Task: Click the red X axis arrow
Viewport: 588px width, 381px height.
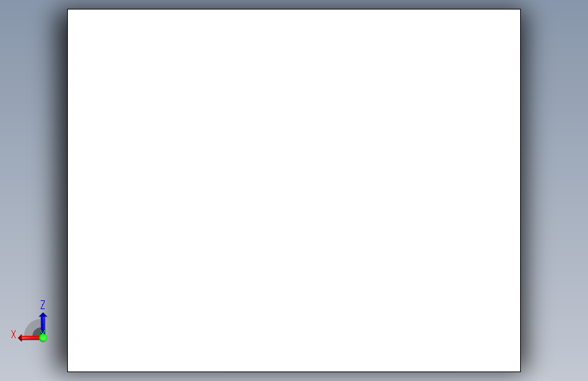Action: pyautogui.click(x=29, y=338)
